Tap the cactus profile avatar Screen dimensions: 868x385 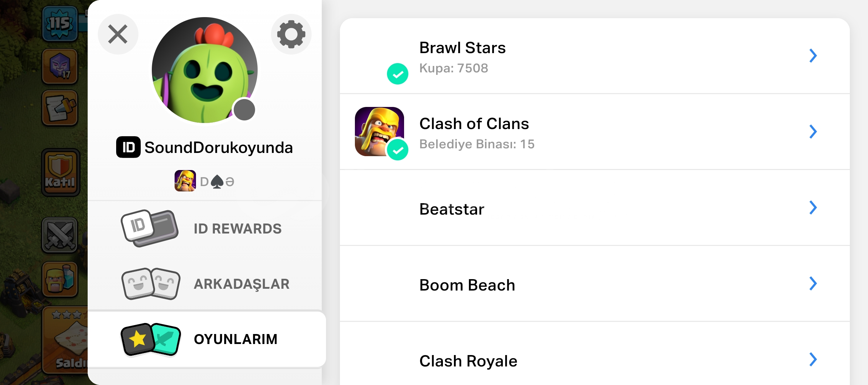pyautogui.click(x=205, y=70)
